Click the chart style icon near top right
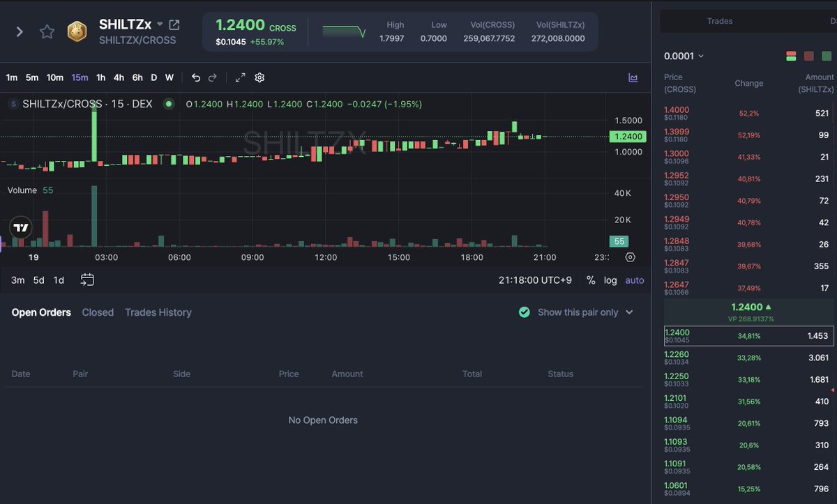The image size is (837, 504). [x=633, y=77]
